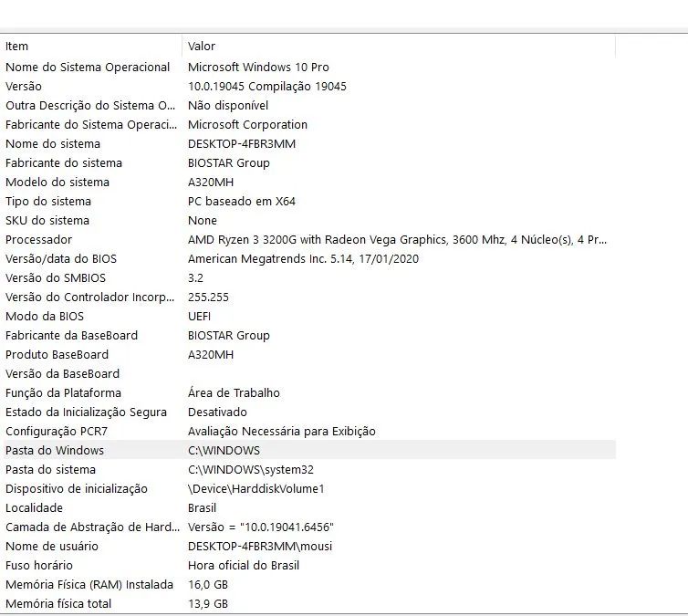Click the Área de Trabalho value

click(234, 393)
